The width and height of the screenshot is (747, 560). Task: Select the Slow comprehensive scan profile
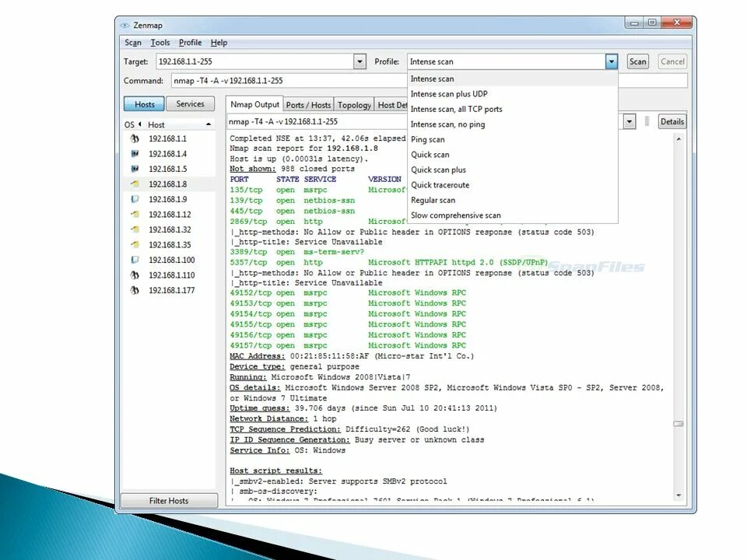(513, 215)
